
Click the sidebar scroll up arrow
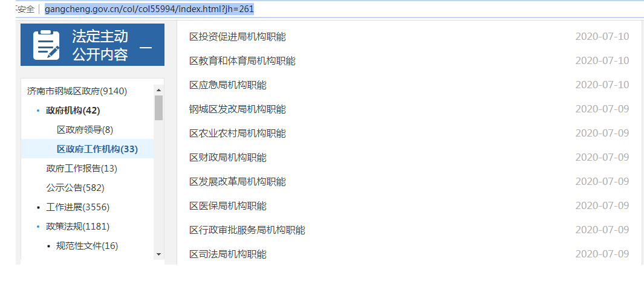[x=159, y=90]
